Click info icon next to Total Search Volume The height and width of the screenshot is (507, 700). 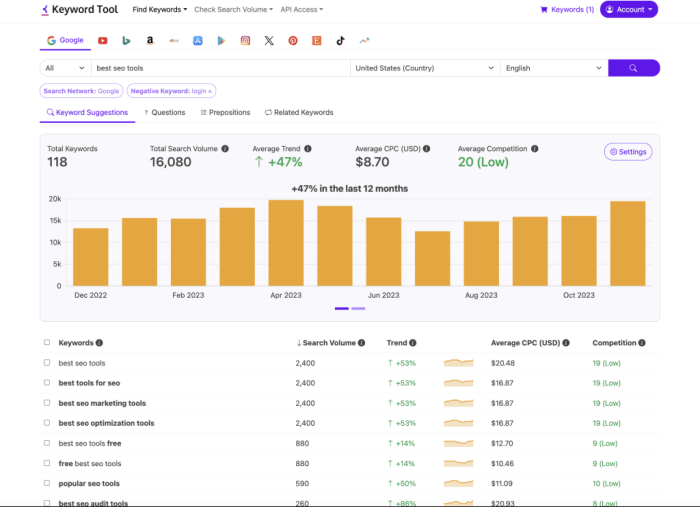point(225,149)
